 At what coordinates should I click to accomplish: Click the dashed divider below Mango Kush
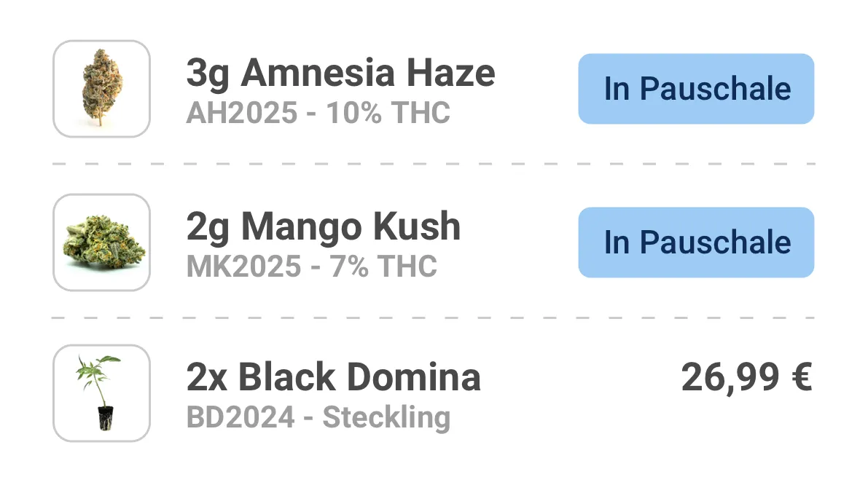434,318
